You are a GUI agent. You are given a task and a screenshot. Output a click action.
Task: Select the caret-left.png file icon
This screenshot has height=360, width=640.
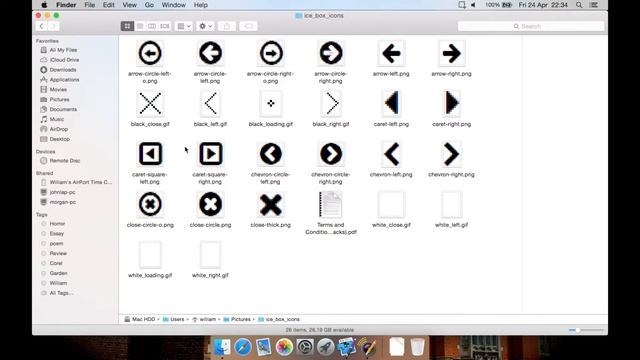(x=391, y=103)
